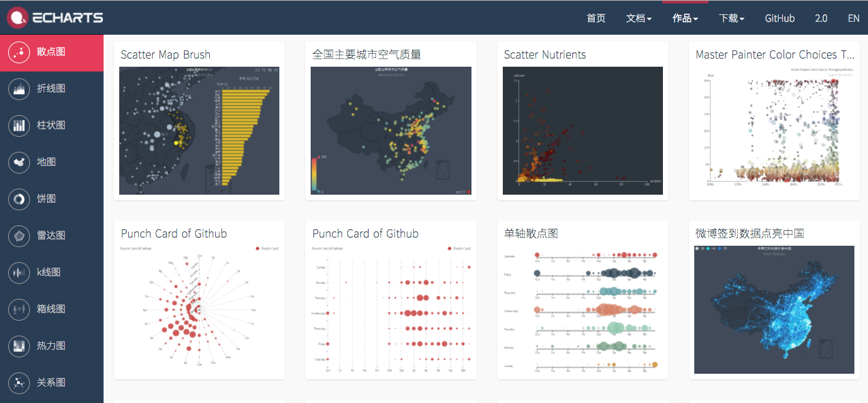Screen dimensions: 868x403
Task: Choose the radar chart (雷达图) icon
Action: pos(19,236)
